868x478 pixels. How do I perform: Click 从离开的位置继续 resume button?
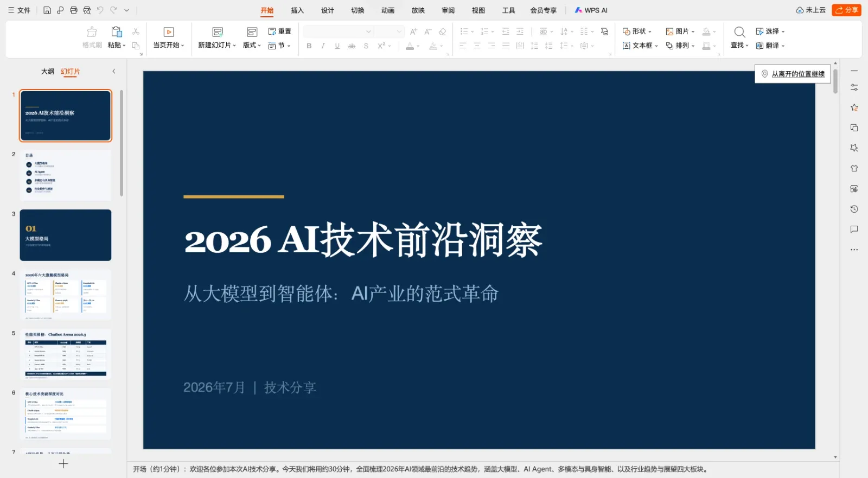(x=793, y=74)
